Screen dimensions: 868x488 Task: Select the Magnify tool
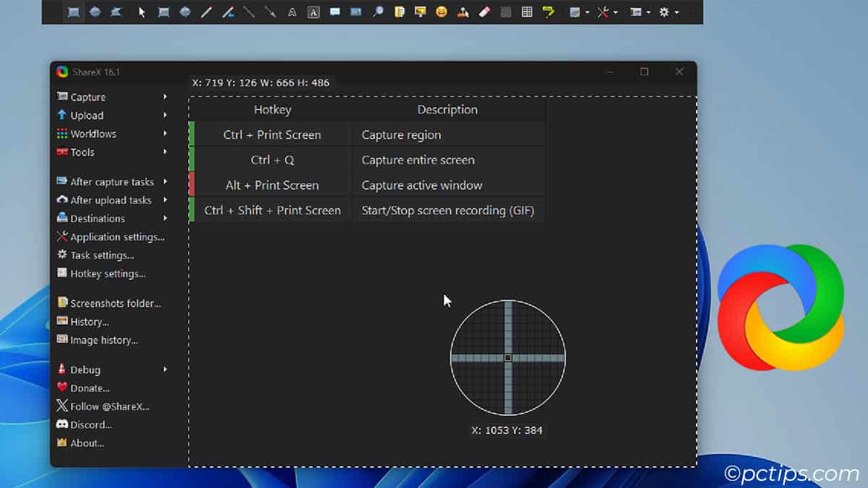[x=378, y=12]
